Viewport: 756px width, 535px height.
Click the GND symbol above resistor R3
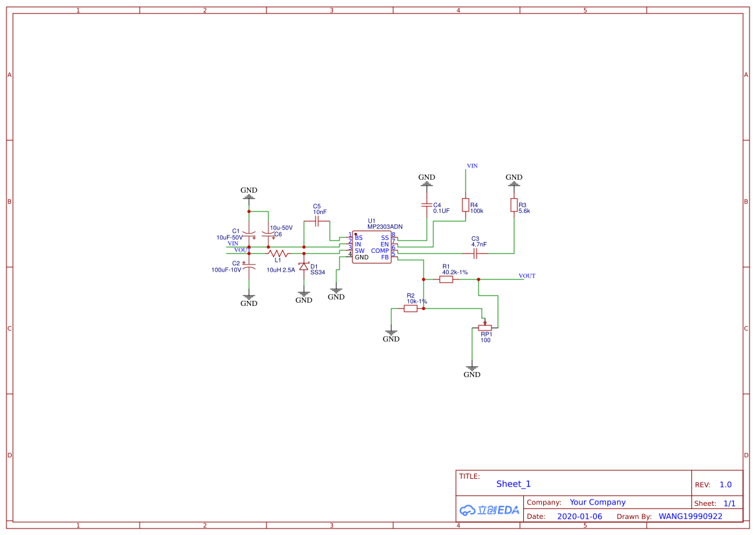514,180
